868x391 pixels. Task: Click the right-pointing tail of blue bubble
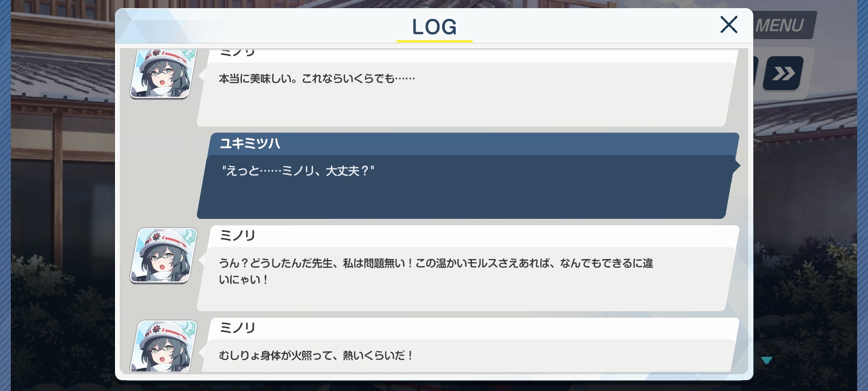coord(736,166)
